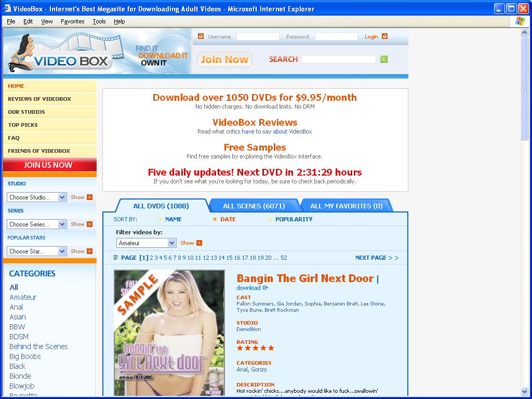Click the Internet Explorer page icon in title bar
Viewport: 532px width, 399px height.
pos(7,8)
